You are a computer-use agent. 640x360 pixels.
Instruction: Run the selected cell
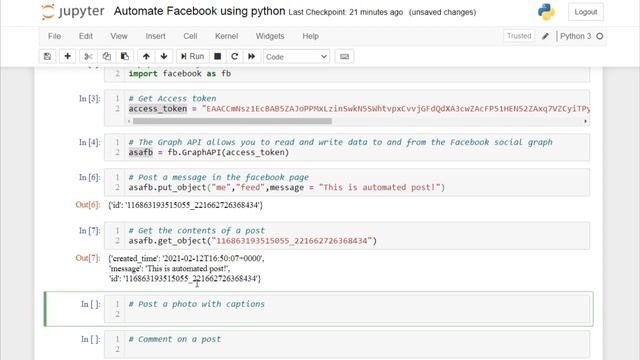[x=193, y=56]
